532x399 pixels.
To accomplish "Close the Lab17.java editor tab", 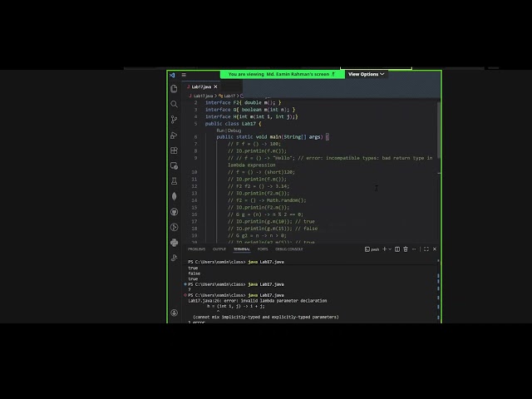I will 215,86.
